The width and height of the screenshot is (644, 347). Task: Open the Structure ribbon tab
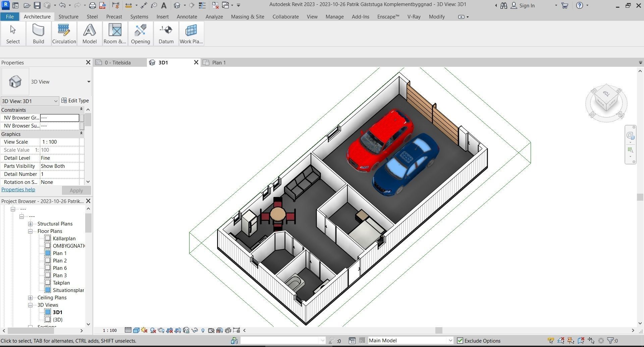click(68, 16)
